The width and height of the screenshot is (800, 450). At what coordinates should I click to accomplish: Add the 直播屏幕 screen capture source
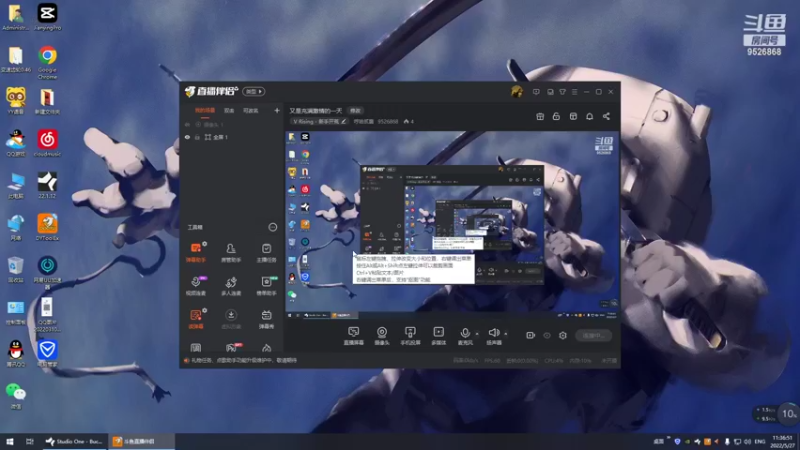click(x=353, y=336)
